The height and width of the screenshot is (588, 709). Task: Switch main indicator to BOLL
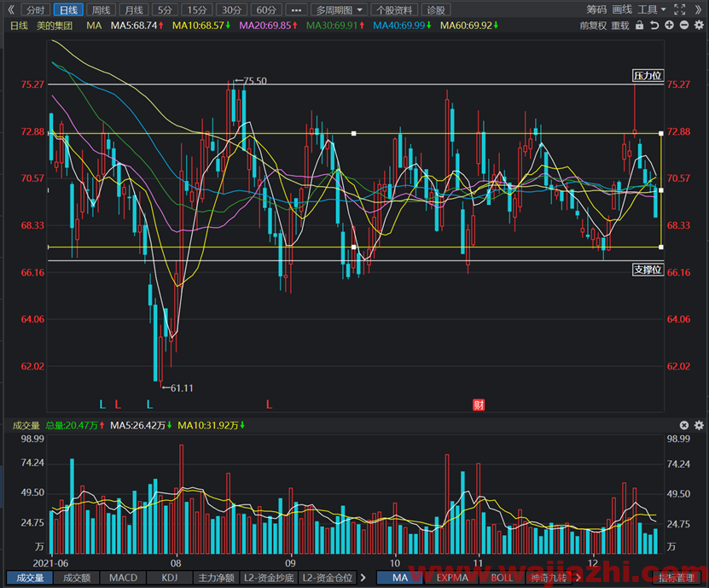[x=502, y=578]
